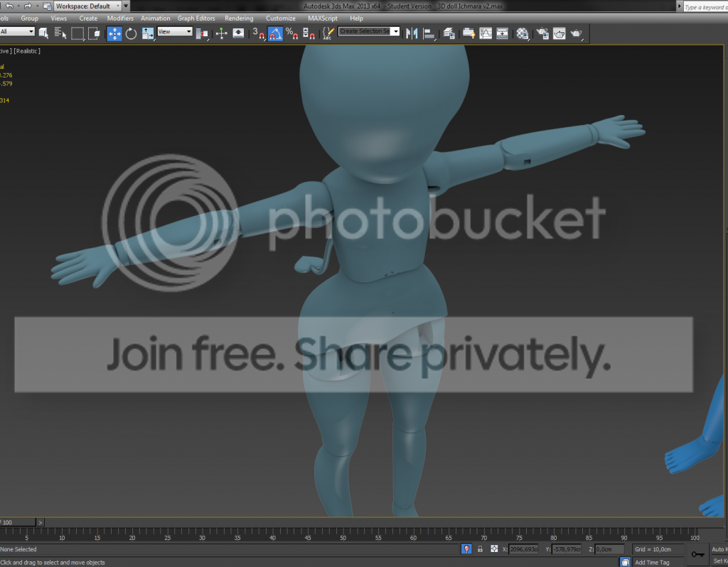
Task: Toggle Angle Snap button
Action: point(275,33)
